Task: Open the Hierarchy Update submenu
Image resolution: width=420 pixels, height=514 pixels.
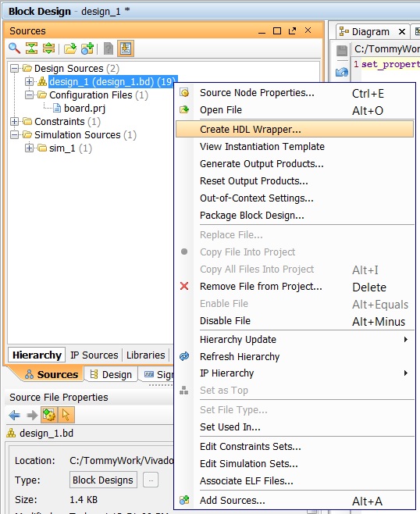Action: tap(295, 340)
